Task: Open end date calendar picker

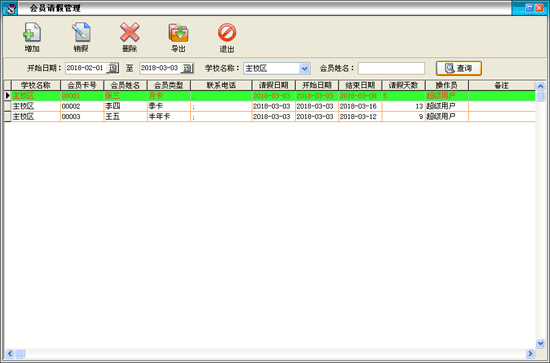Action: (187, 68)
